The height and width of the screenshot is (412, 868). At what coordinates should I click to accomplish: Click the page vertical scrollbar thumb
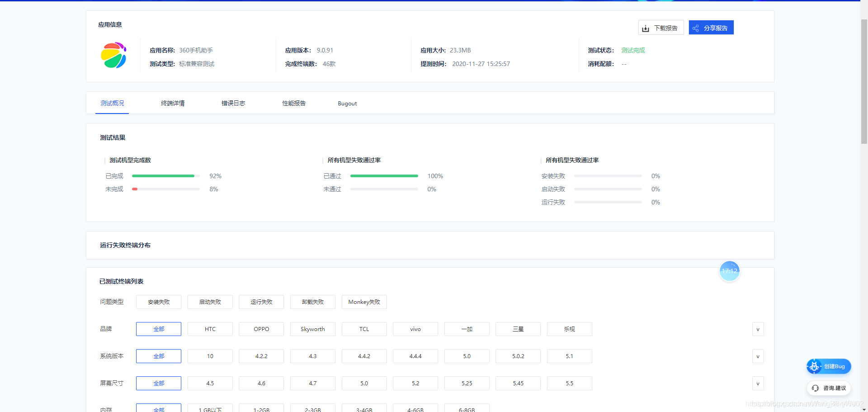pyautogui.click(x=864, y=81)
